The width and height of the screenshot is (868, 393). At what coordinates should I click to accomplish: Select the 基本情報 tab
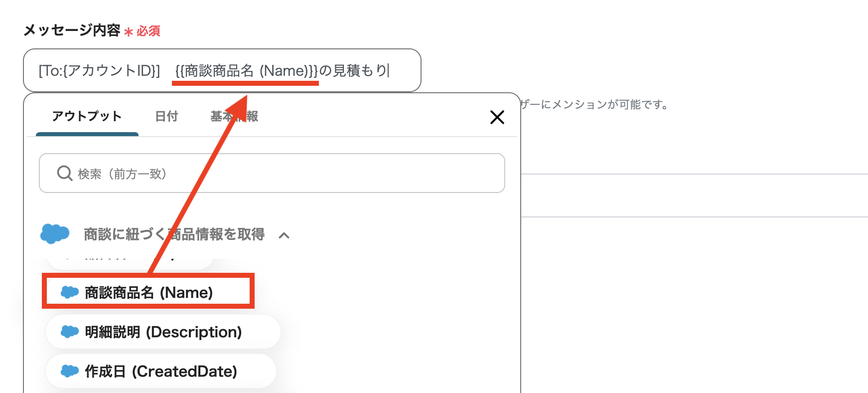pos(234,116)
